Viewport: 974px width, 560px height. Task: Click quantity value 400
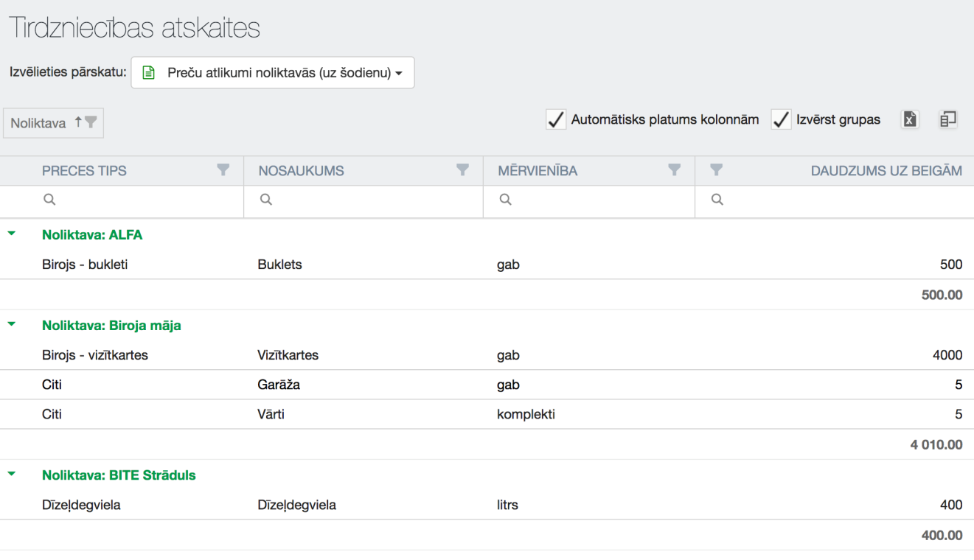pos(951,505)
